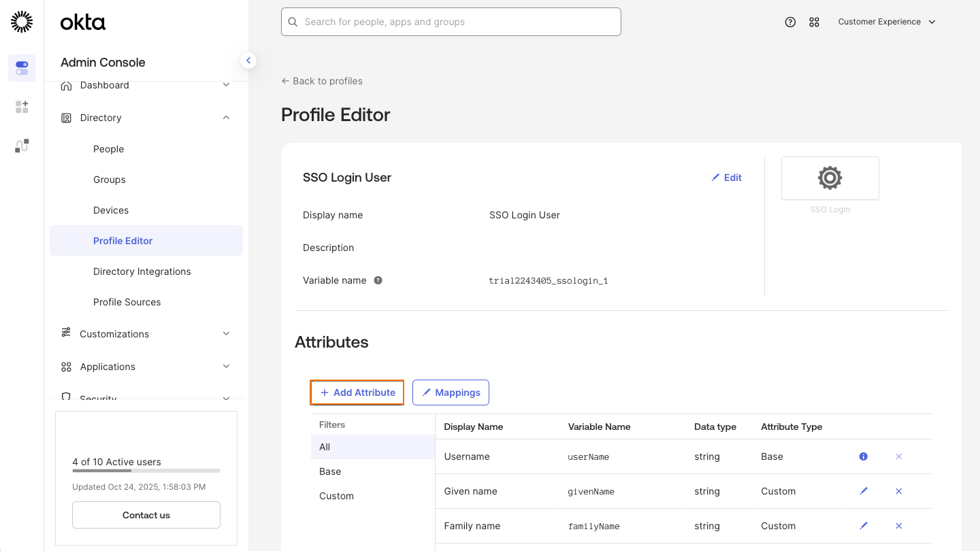Delete Family name via its X icon
The width and height of the screenshot is (980, 551).
point(898,525)
